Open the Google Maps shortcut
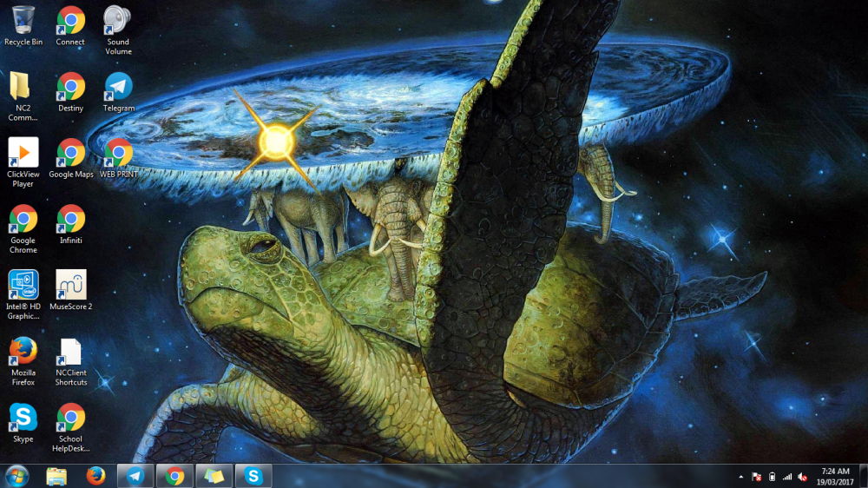Screen dimensions: 868x488 coord(71,158)
